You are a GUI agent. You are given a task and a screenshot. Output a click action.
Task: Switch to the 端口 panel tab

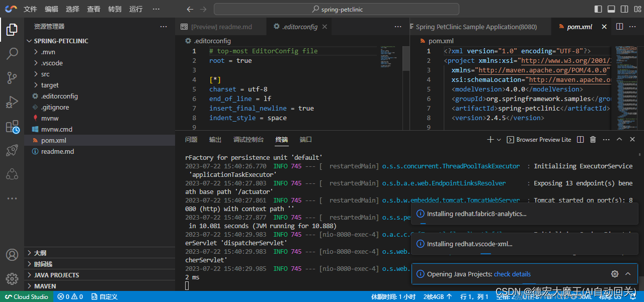click(306, 139)
